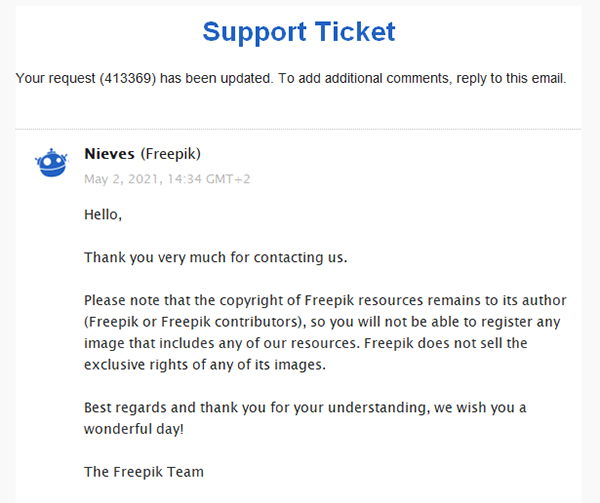Click the dotted divider line below the header
Screen dimensions: 600x503
pyautogui.click(x=298, y=129)
